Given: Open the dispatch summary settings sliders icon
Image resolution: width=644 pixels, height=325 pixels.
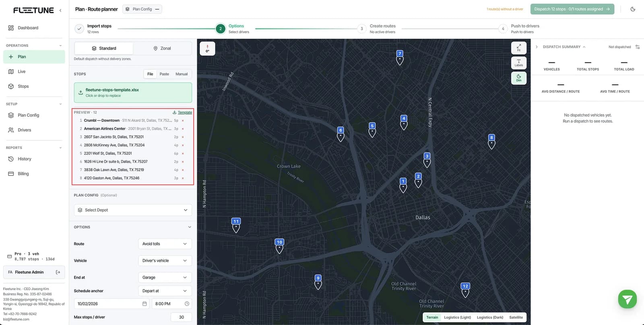Looking at the screenshot, I should click(638, 47).
